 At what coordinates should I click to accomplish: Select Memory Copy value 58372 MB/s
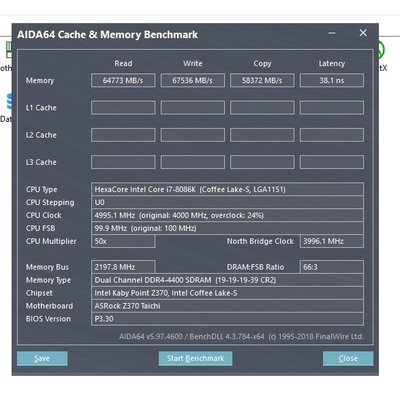262,80
